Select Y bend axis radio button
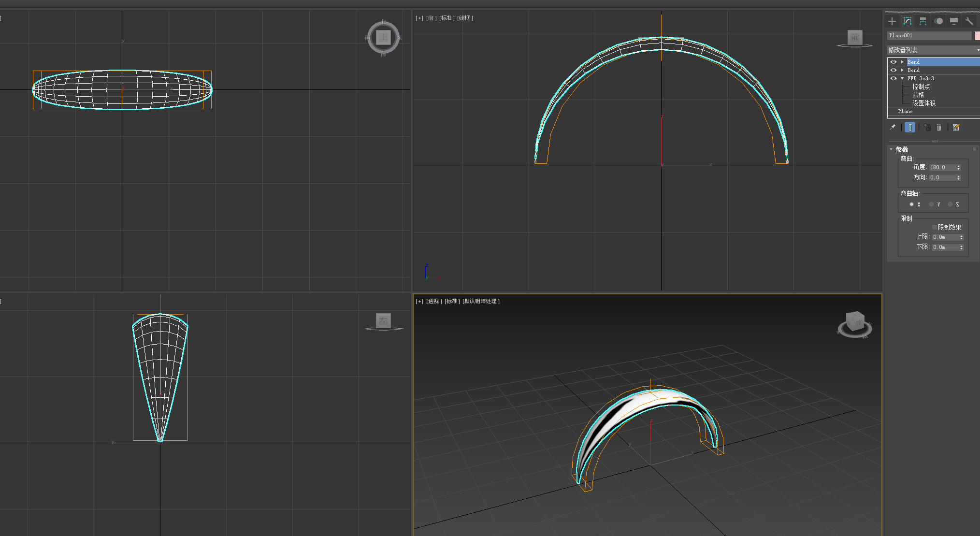 click(931, 204)
